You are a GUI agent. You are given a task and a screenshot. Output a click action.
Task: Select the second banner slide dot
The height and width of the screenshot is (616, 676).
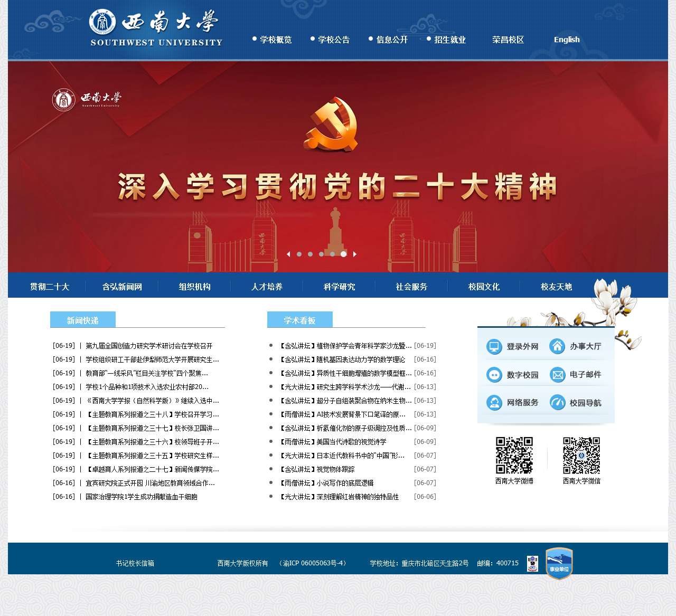(x=311, y=254)
